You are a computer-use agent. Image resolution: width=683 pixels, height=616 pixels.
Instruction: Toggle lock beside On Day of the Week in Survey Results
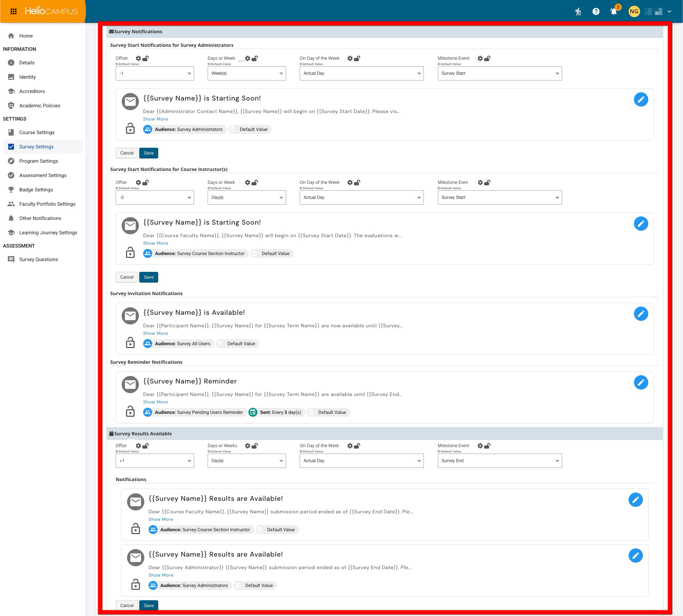[357, 446]
